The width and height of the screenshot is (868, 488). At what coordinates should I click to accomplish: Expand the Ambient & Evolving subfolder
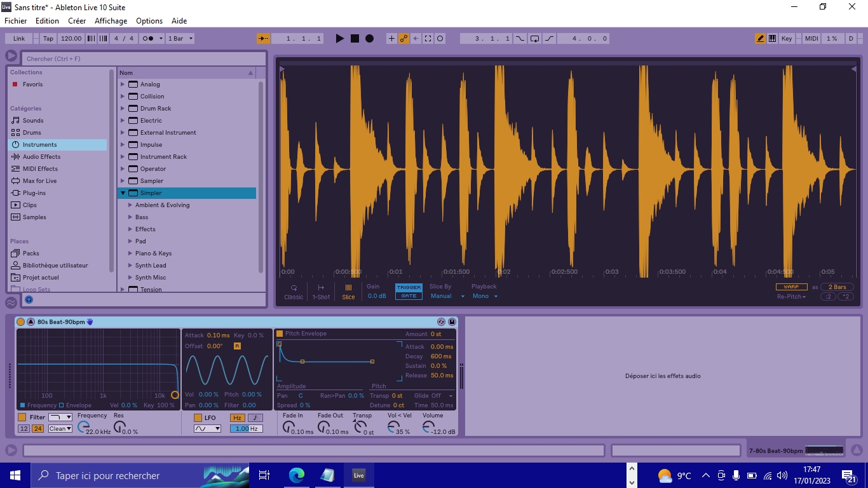tap(130, 205)
